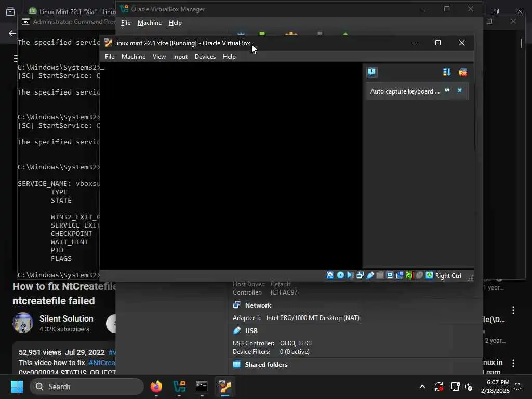Click Adapter 1 Intel PRO/1000 MT Desktop text

[296, 318]
